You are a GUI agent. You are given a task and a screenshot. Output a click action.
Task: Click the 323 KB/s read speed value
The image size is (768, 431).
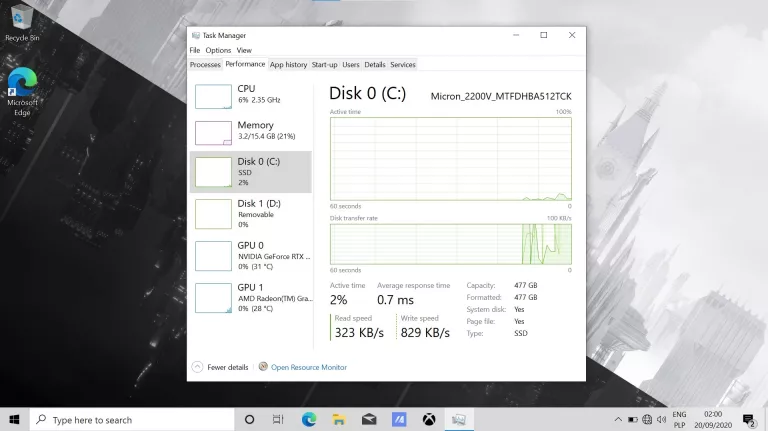click(x=359, y=333)
